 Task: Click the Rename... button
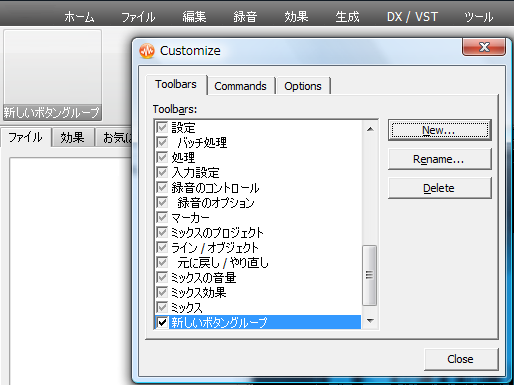[439, 159]
